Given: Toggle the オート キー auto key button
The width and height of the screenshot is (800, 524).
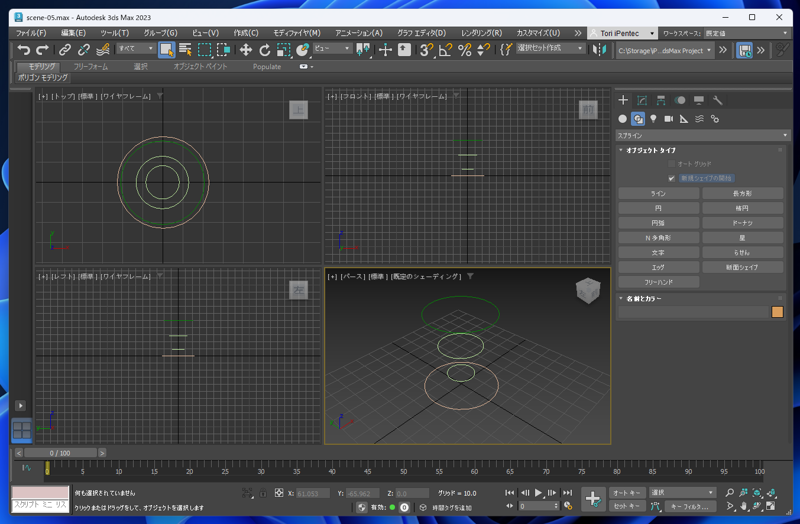Looking at the screenshot, I should click(x=627, y=492).
